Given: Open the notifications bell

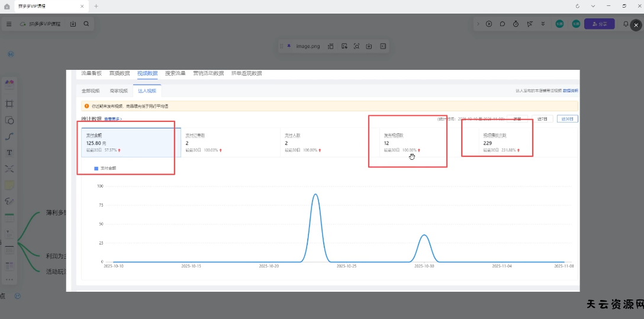Looking at the screenshot, I should pyautogui.click(x=626, y=24).
